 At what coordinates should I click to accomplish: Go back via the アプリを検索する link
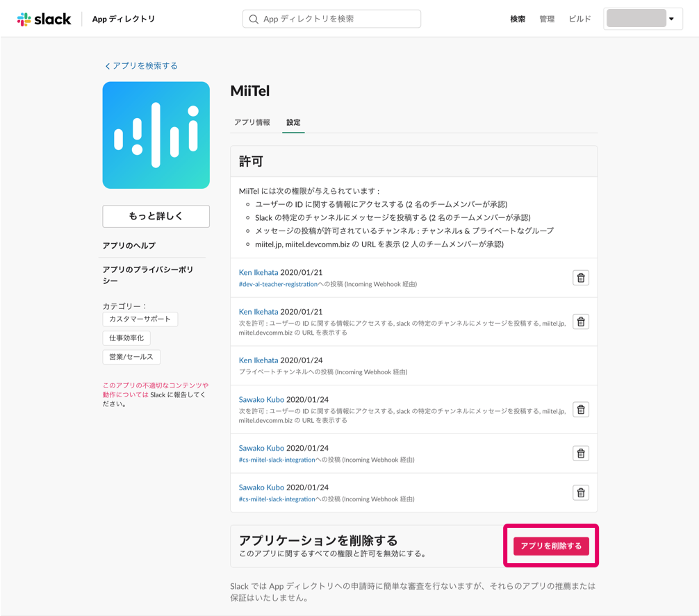145,66
